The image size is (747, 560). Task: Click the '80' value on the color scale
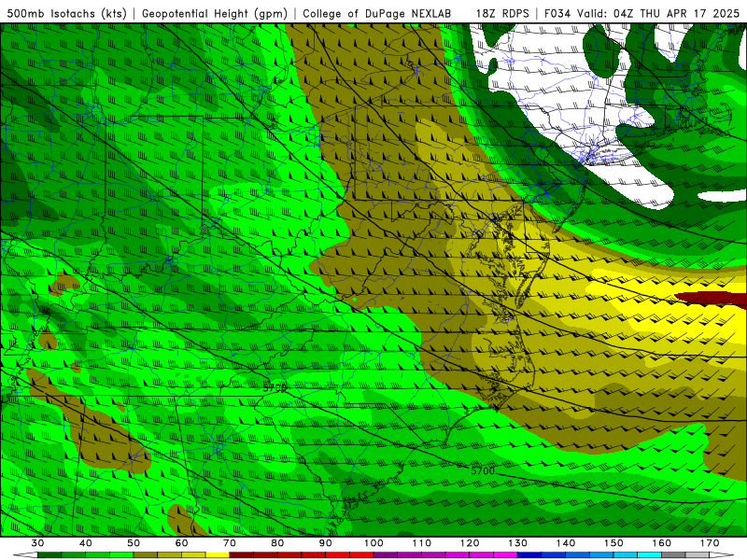277,543
